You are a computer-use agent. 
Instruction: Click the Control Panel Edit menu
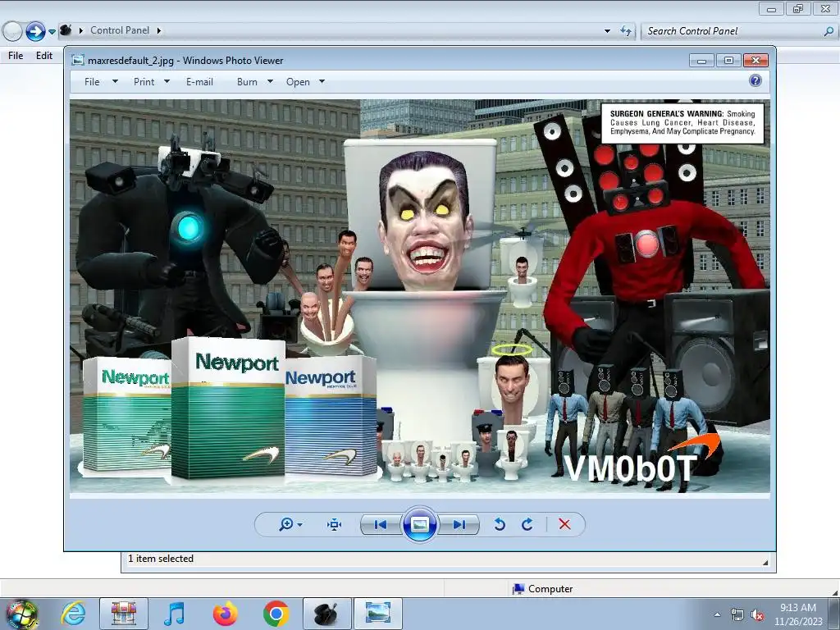click(44, 56)
